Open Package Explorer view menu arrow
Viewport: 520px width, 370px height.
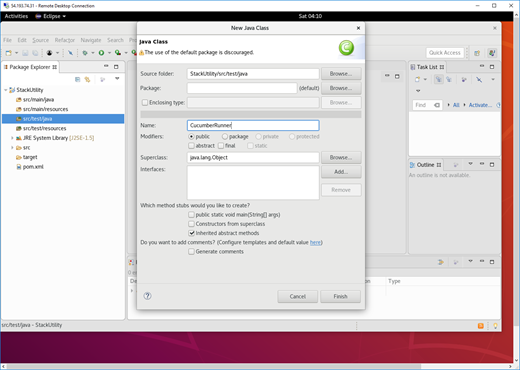pyautogui.click(x=117, y=79)
